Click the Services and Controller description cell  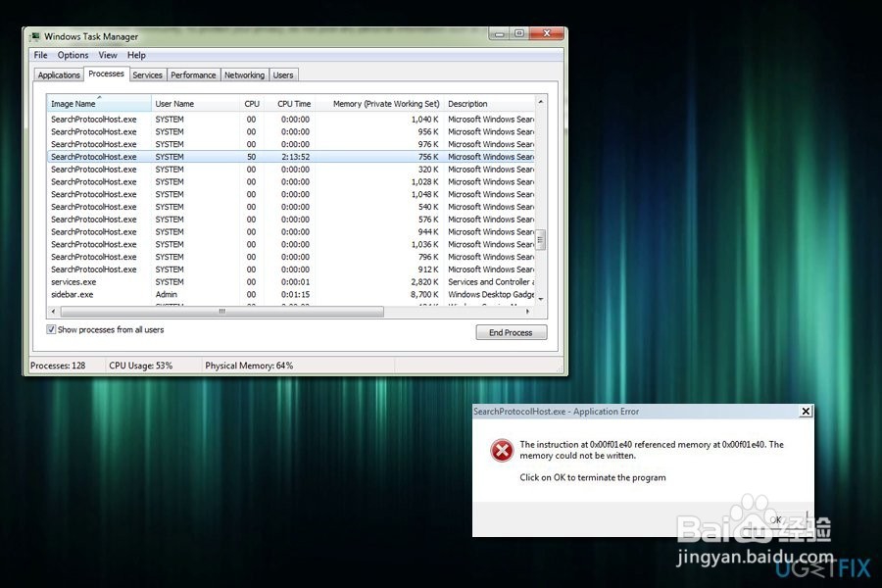click(x=491, y=282)
